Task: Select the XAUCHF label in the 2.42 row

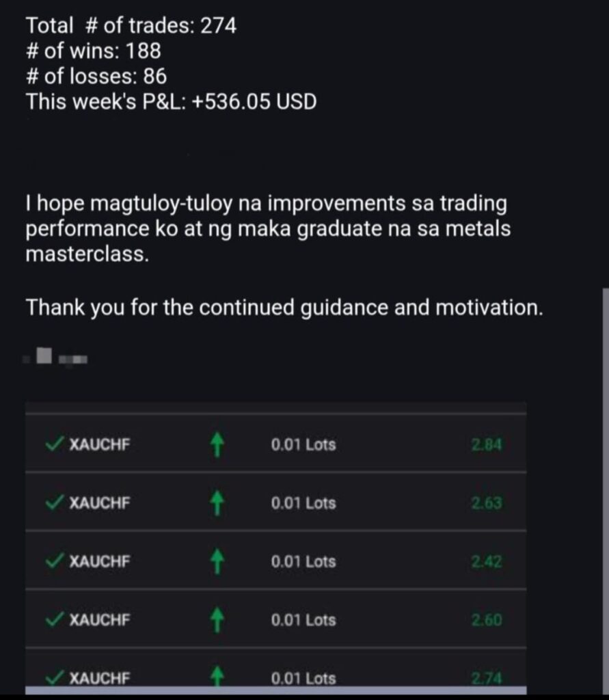Action: pos(100,562)
